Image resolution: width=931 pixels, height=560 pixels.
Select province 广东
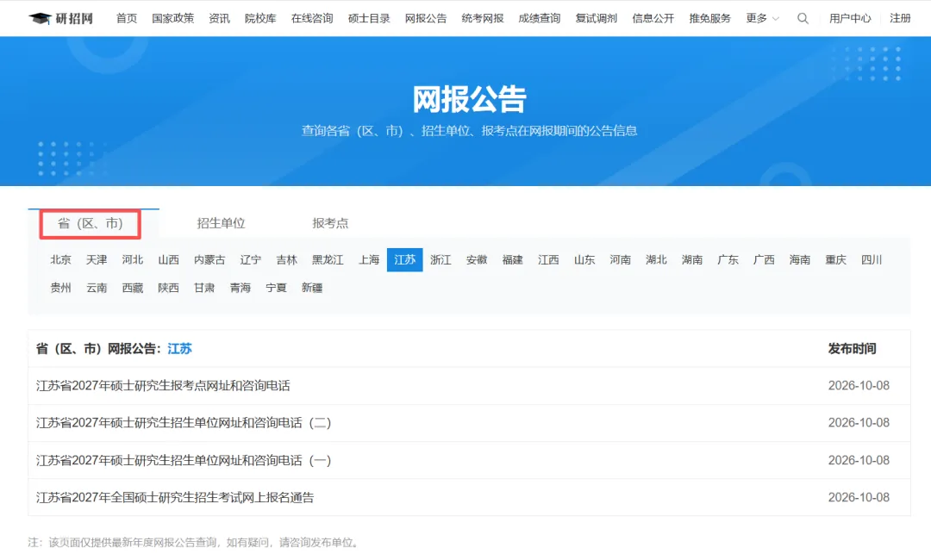point(728,260)
